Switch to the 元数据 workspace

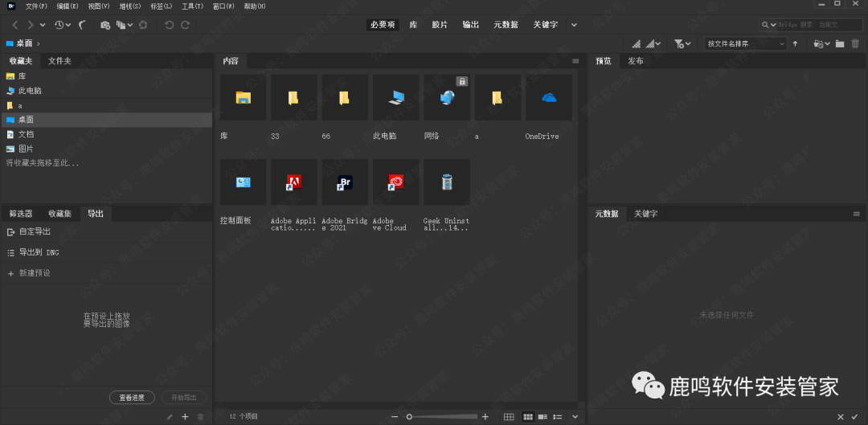[x=506, y=25]
